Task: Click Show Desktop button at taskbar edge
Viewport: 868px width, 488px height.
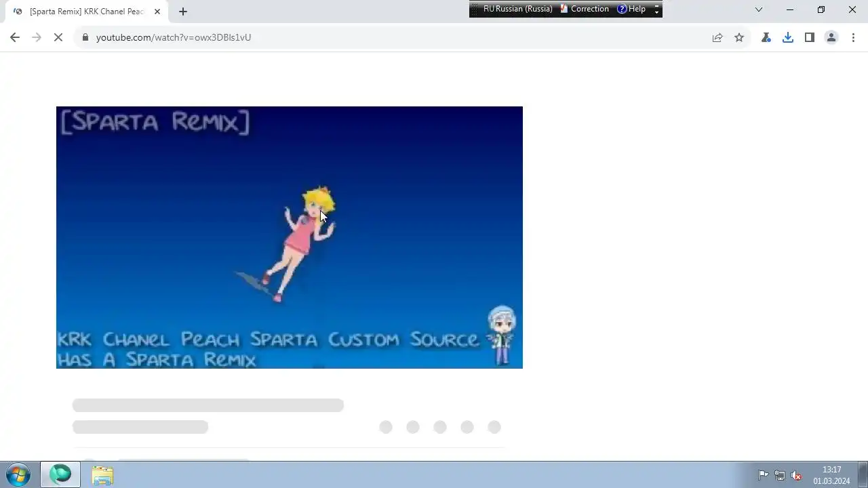Action: tap(863, 474)
